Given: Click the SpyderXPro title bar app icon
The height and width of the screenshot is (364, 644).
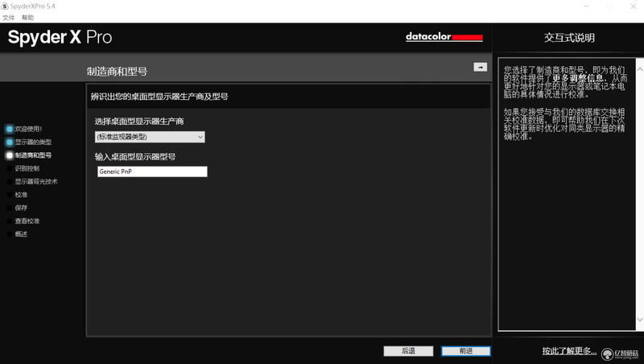Looking at the screenshot, I should 5,6.
